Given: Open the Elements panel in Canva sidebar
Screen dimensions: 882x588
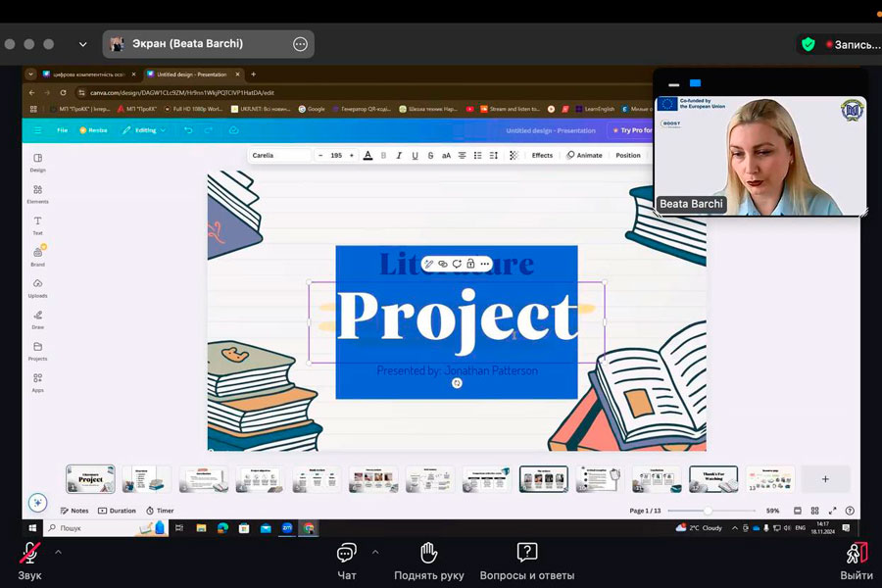Looking at the screenshot, I should coord(37,193).
